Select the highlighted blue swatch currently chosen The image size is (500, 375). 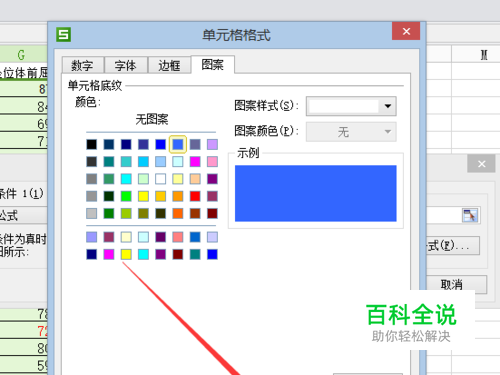(x=178, y=144)
